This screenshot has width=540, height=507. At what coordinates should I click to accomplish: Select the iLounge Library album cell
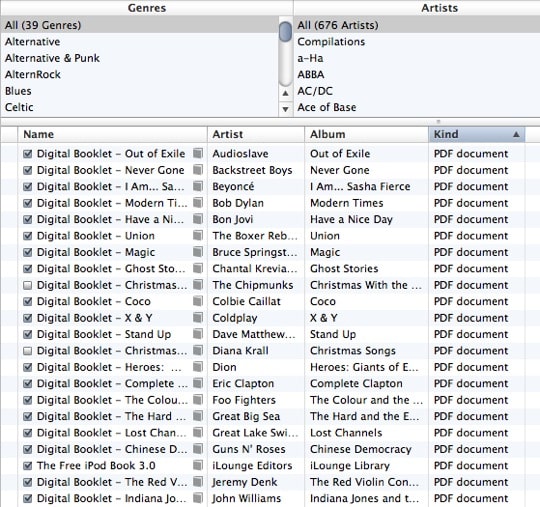click(366, 465)
